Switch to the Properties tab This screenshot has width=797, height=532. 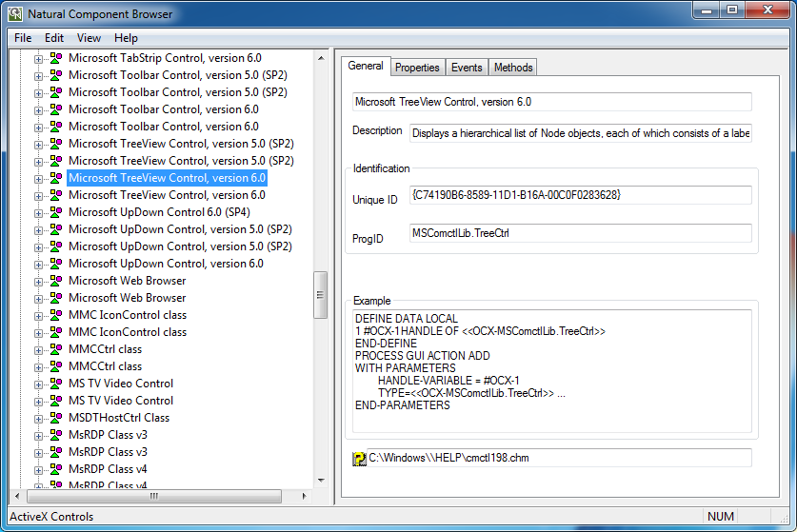[x=417, y=68]
